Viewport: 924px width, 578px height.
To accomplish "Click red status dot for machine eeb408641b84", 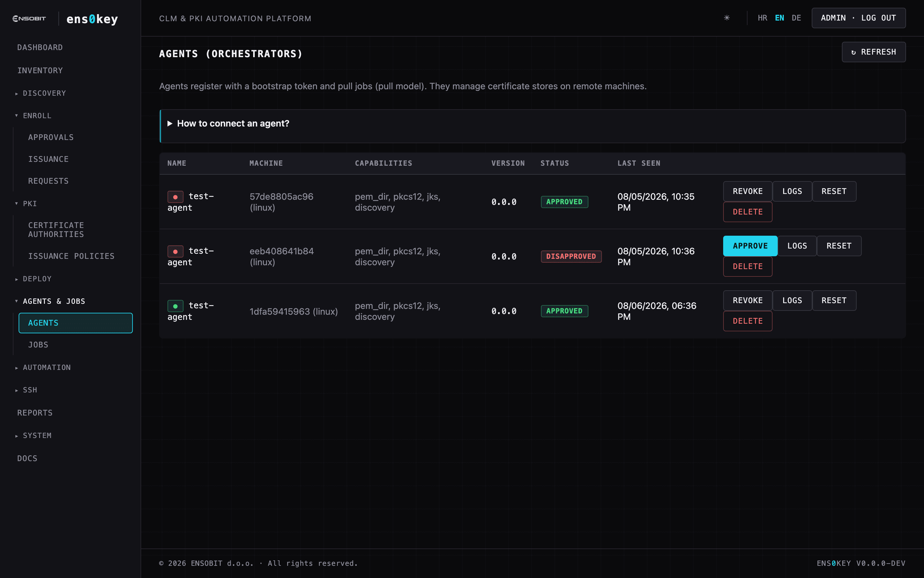I will tap(175, 251).
